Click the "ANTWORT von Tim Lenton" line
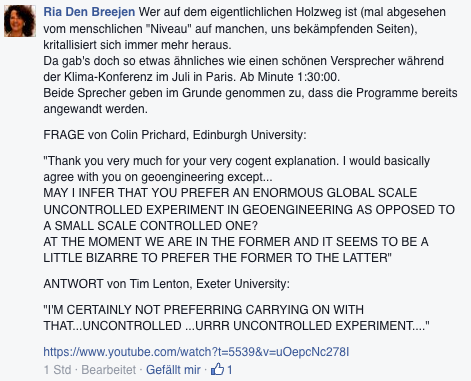The height and width of the screenshot is (381, 471). pos(166,284)
